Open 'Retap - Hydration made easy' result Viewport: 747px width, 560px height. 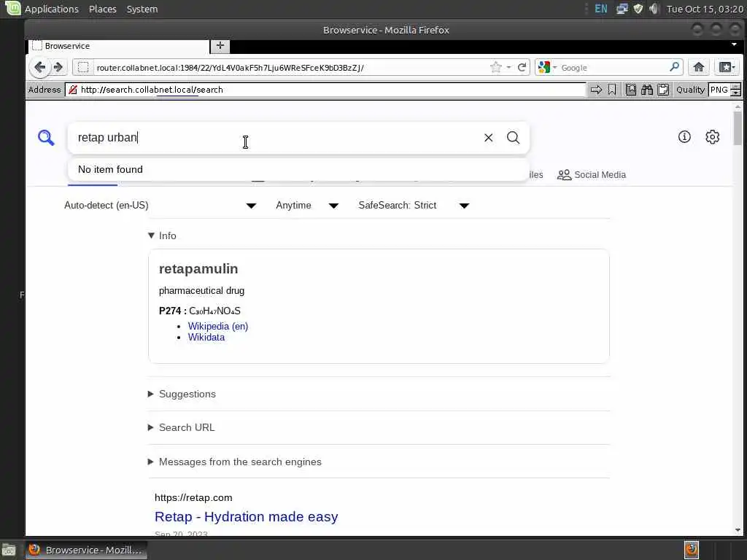[247, 517]
